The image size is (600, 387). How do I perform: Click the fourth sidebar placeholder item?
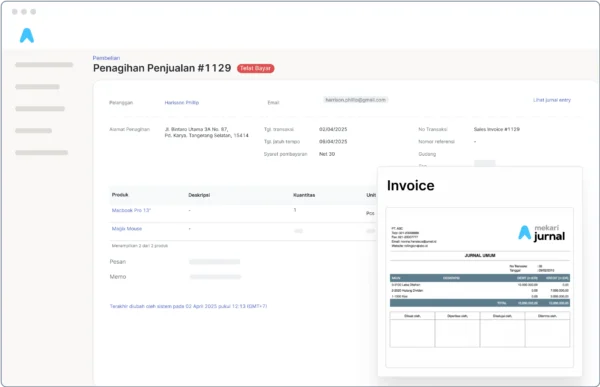click(x=33, y=131)
